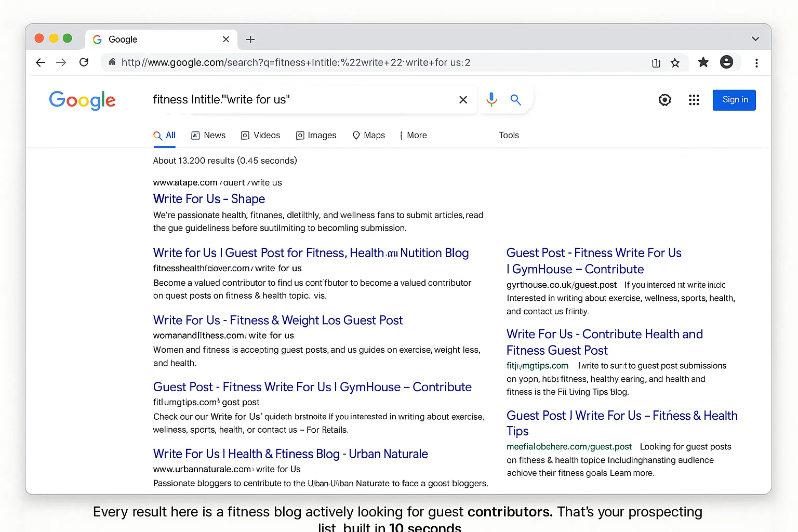Clear the search query with the X icon
Viewport: 798px width, 532px height.
(x=463, y=99)
